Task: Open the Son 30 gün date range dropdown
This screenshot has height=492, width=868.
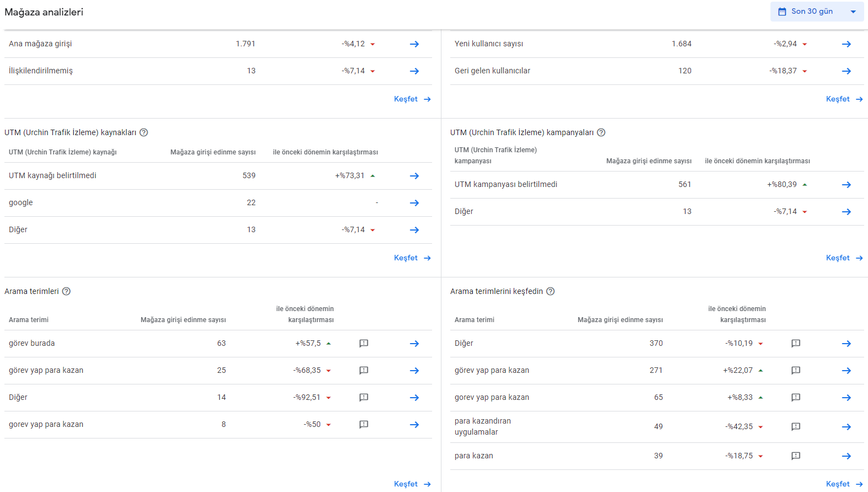Action: pos(817,12)
